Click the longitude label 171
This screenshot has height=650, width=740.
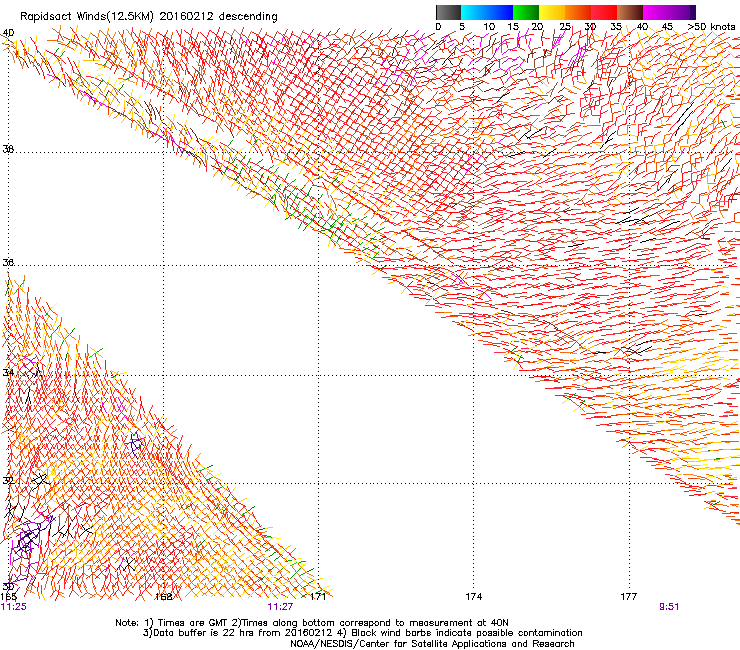[318, 597]
